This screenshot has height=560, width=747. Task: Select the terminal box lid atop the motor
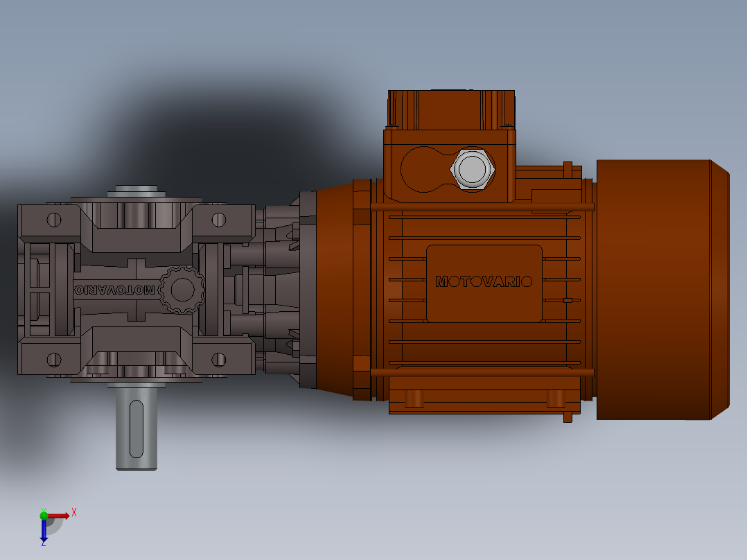click(x=451, y=110)
